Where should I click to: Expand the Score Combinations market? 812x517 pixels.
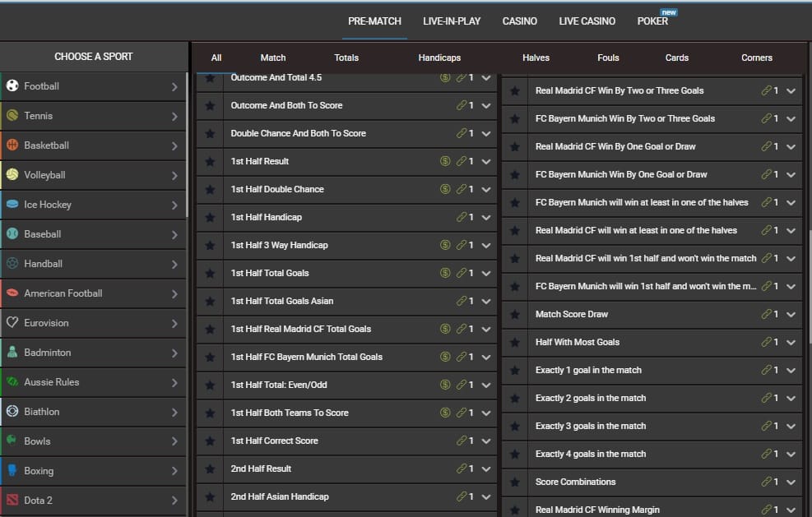click(791, 482)
